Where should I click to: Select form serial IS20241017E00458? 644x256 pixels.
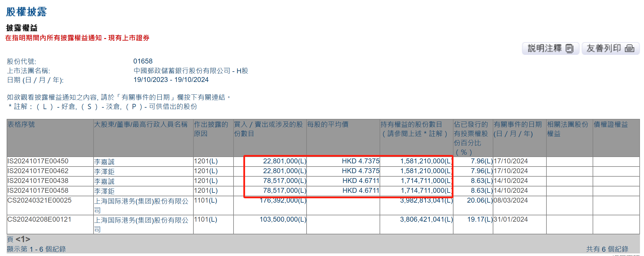pyautogui.click(x=38, y=190)
